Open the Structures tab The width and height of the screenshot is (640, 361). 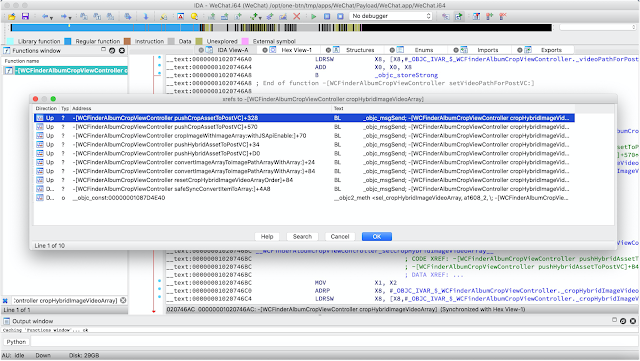pyautogui.click(x=360, y=50)
